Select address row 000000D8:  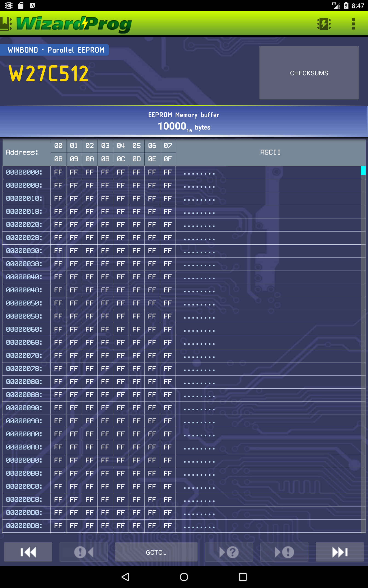pos(24,526)
